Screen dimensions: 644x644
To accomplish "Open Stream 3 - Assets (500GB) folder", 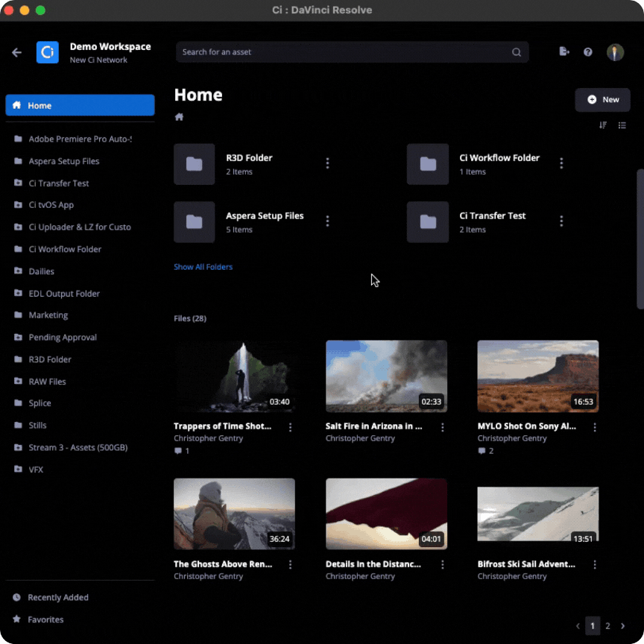I will [71, 447].
